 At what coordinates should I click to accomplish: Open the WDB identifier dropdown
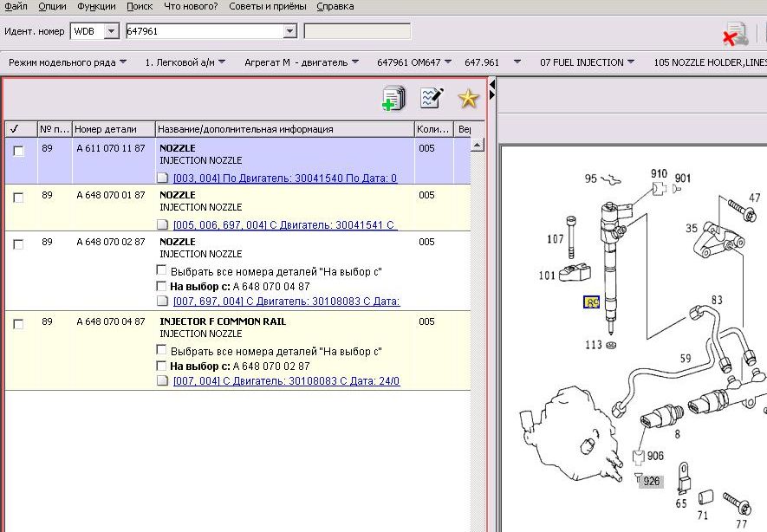pyautogui.click(x=111, y=31)
